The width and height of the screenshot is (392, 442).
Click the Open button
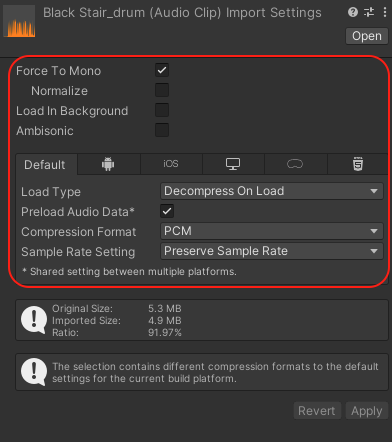pos(367,36)
